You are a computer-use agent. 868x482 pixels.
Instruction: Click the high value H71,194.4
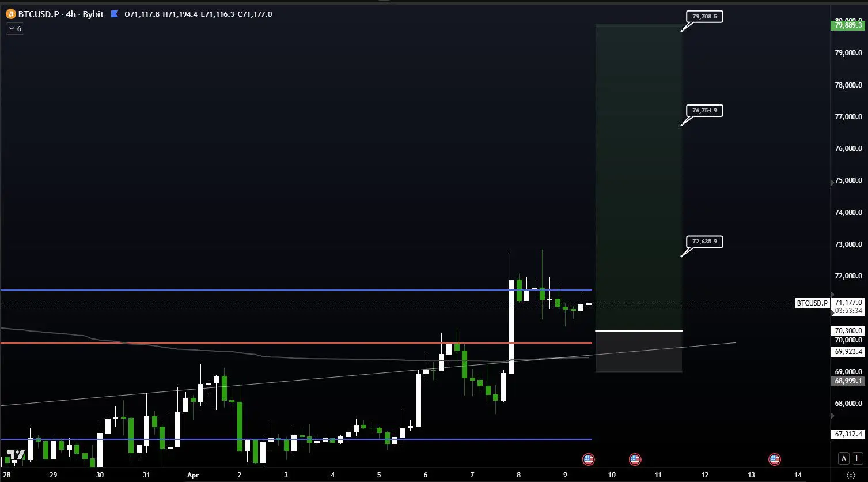(x=180, y=14)
